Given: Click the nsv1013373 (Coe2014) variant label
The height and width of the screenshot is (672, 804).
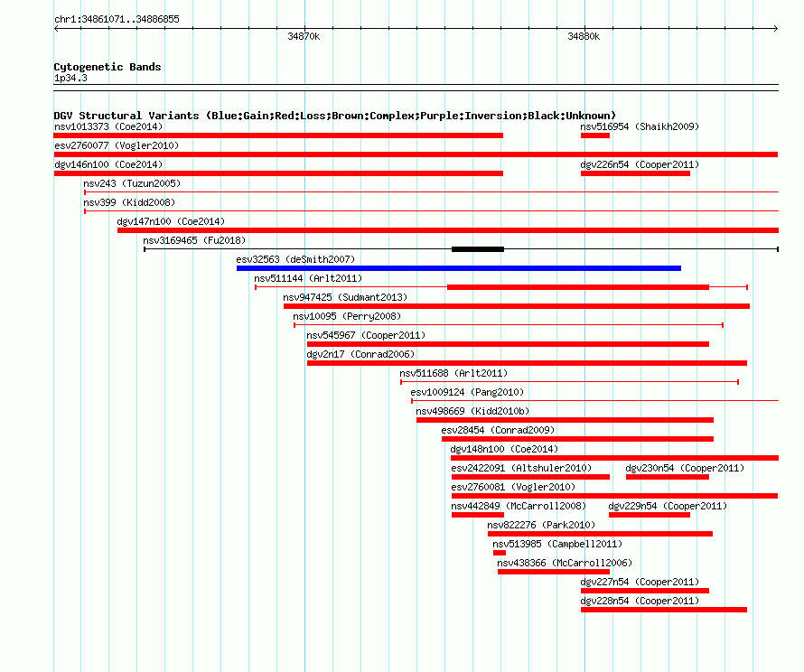Looking at the screenshot, I should (108, 126).
